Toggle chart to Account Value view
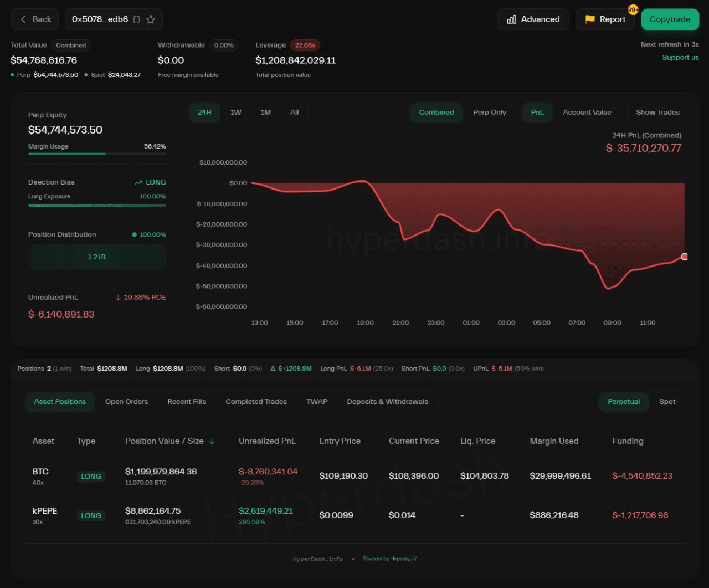The image size is (709, 588). [x=587, y=112]
